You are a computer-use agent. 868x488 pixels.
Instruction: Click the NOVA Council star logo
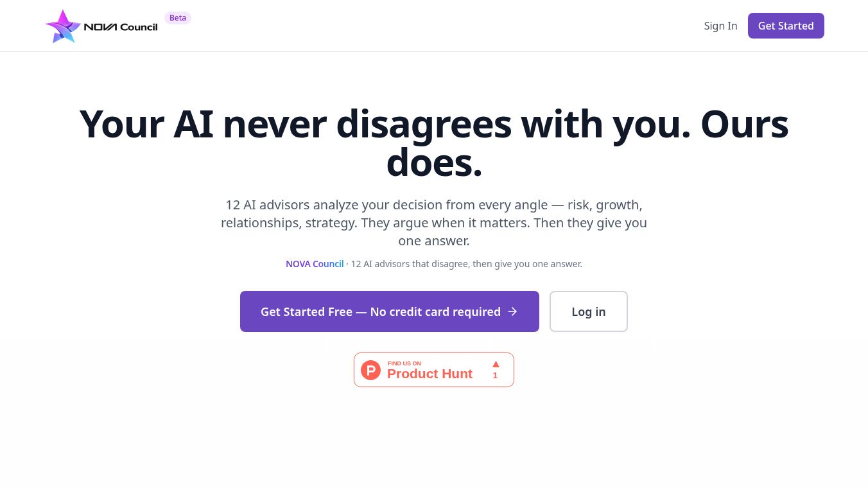[x=63, y=26]
